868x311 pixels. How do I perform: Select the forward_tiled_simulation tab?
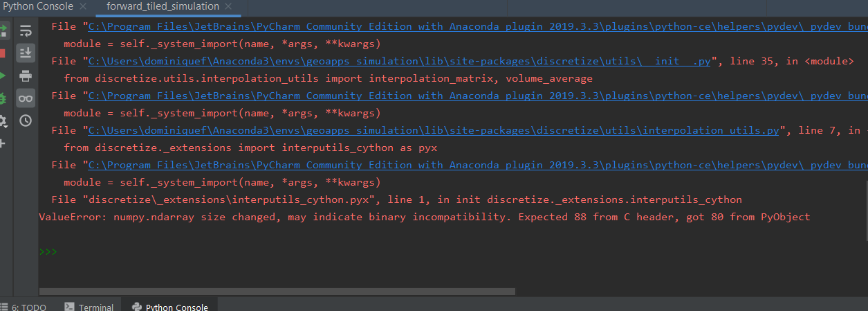tap(163, 6)
